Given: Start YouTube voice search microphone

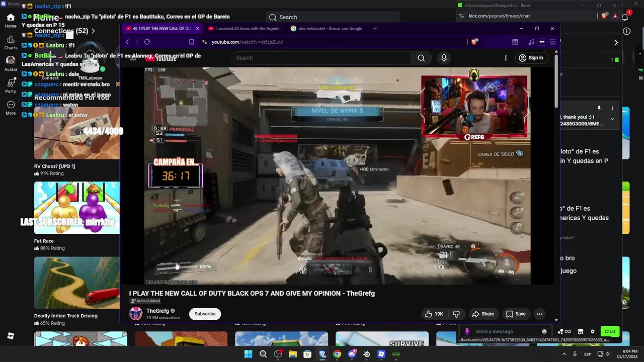Looking at the screenshot, I should click(444, 58).
